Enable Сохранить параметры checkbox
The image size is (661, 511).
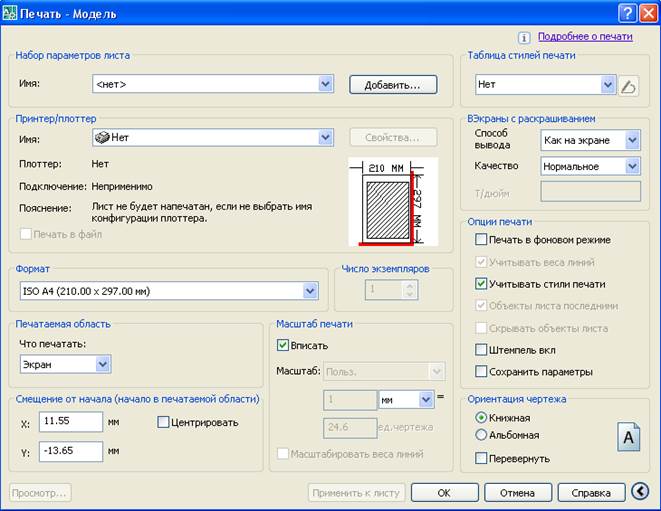[481, 371]
